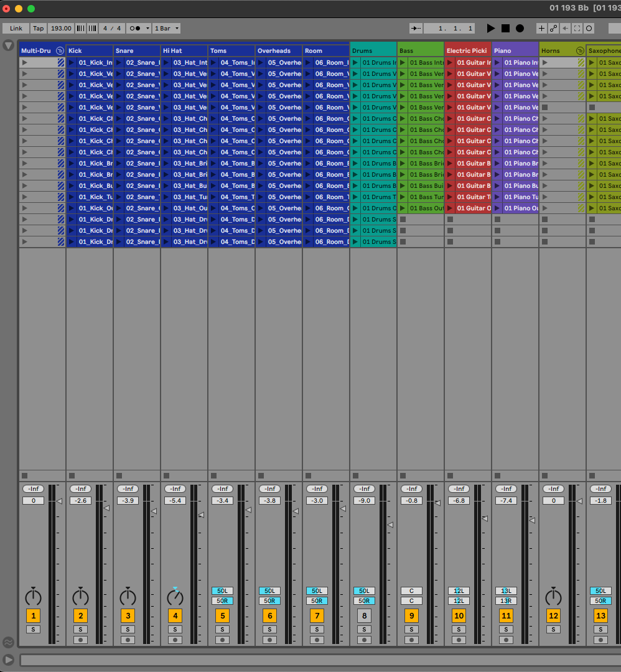Unfold the Horns group track
Image resolution: width=621 pixels, height=672 pixels.
pos(580,50)
